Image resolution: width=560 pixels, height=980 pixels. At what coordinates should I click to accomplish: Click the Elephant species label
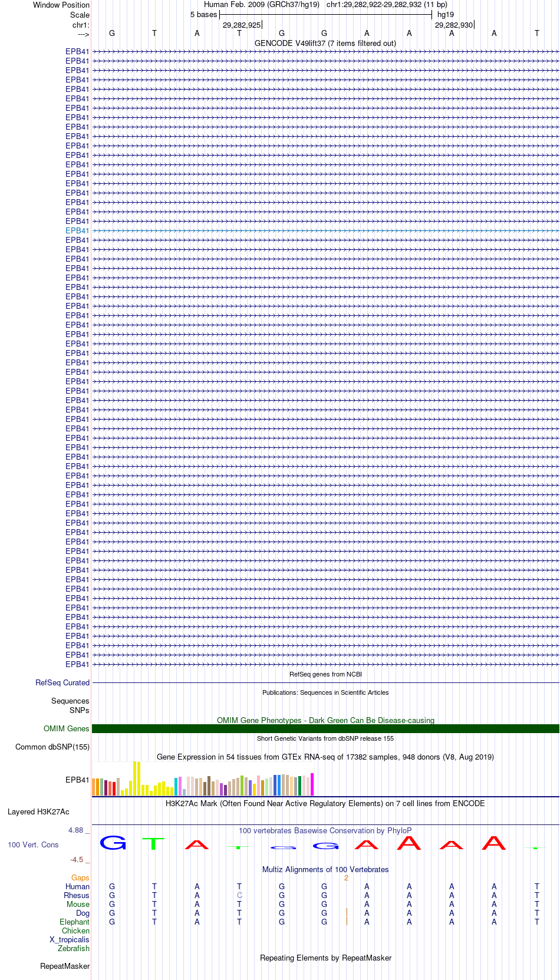(74, 922)
